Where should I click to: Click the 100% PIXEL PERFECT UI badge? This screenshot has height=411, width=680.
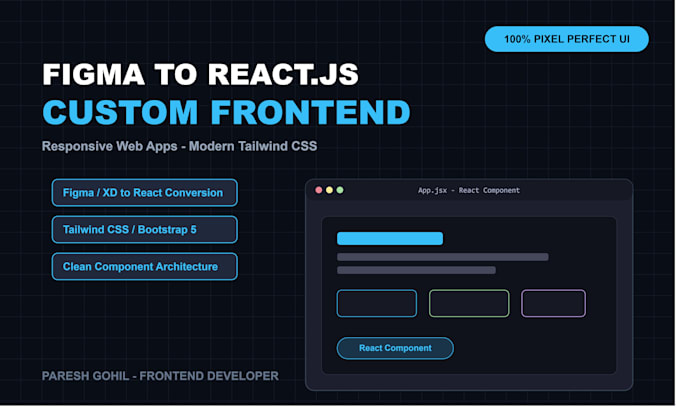[x=566, y=39]
